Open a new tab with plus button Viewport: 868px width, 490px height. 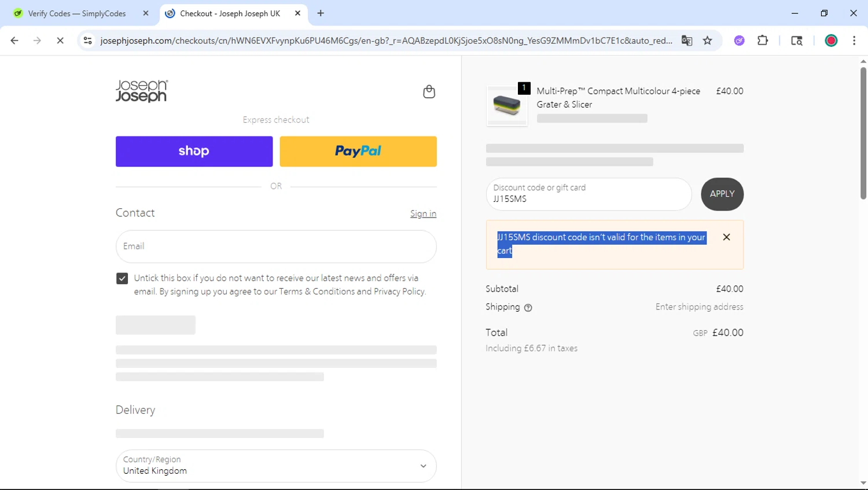(x=321, y=13)
